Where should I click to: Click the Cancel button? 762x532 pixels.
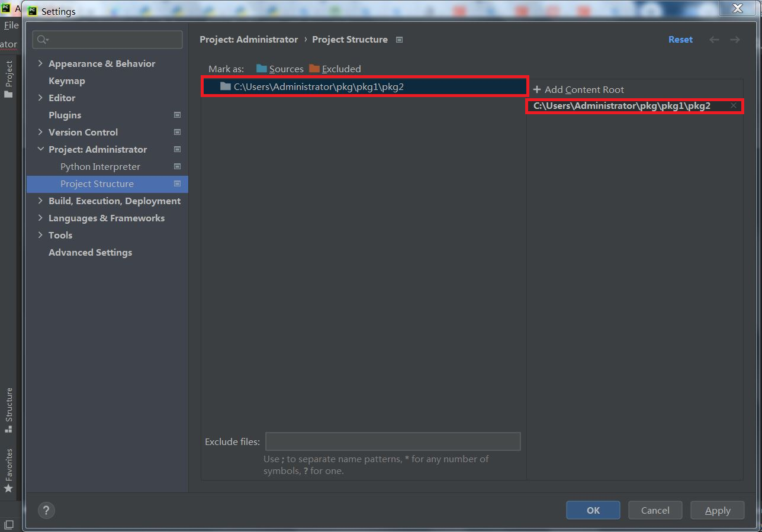tap(655, 510)
